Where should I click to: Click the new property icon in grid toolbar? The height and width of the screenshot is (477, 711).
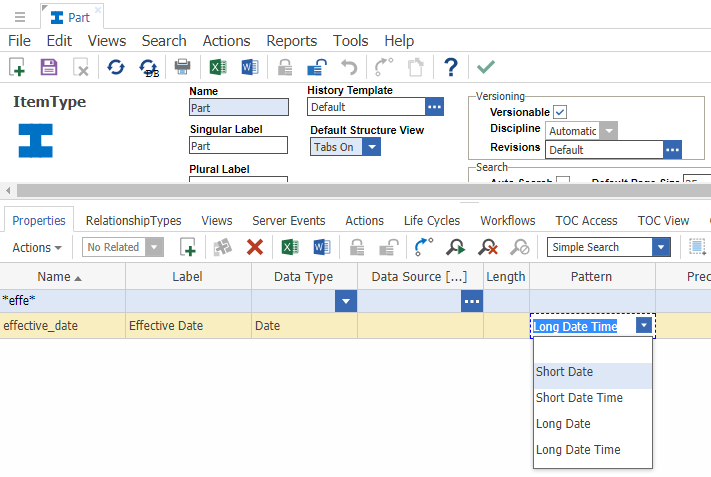187,247
